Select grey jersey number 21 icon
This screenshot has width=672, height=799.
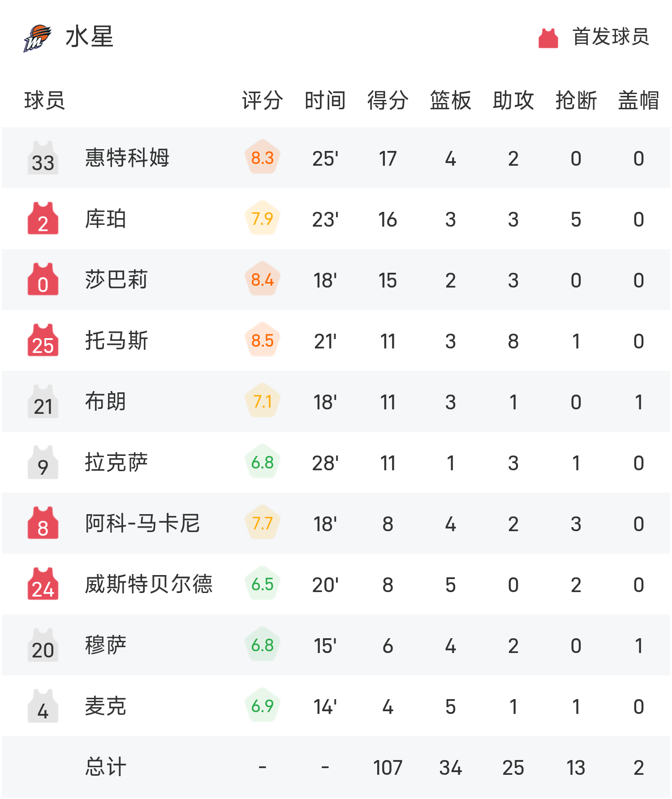coord(43,401)
